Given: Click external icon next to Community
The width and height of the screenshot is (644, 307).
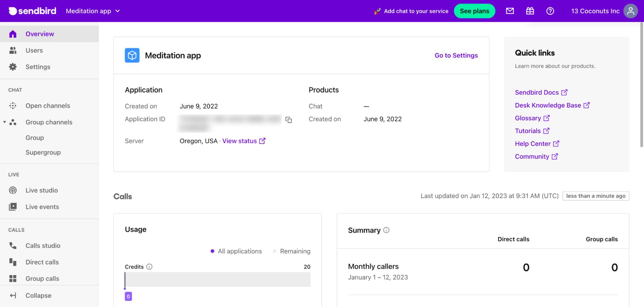Looking at the screenshot, I should [x=555, y=157].
